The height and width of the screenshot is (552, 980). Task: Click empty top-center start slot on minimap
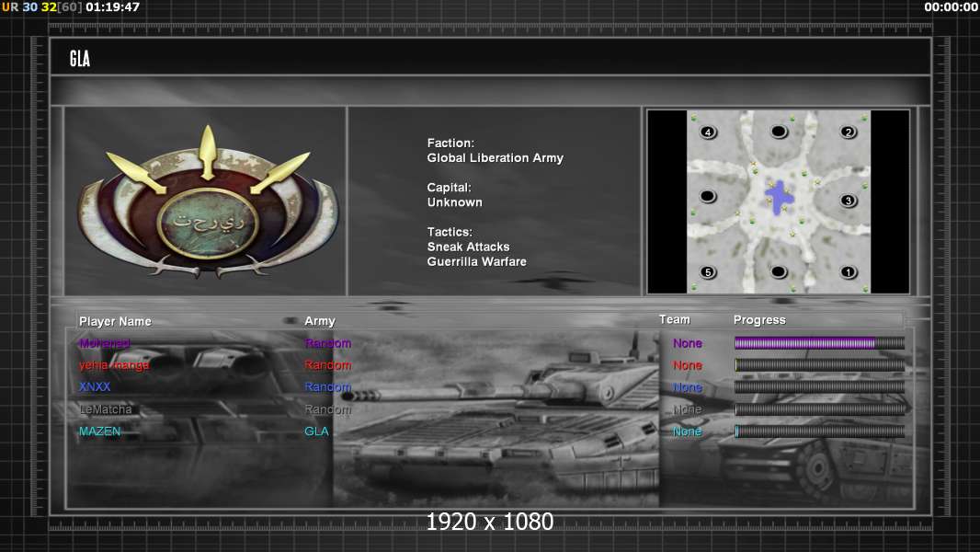(779, 132)
